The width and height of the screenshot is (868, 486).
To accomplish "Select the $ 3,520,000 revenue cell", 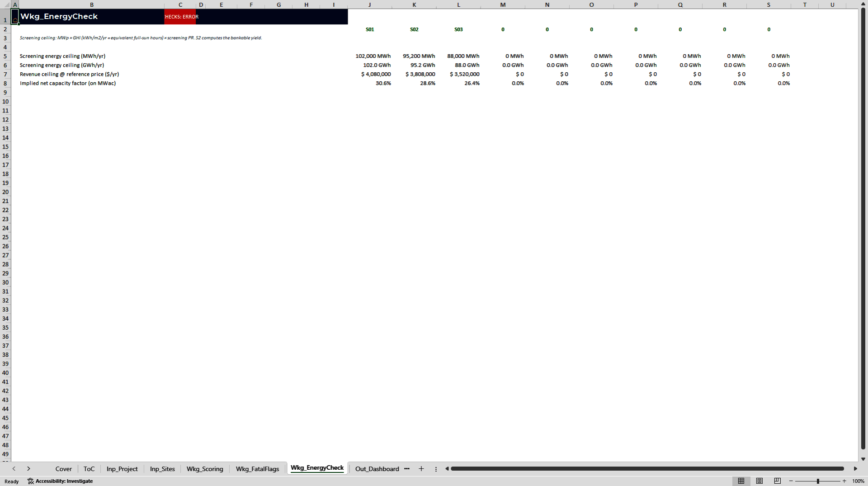I will (x=458, y=74).
